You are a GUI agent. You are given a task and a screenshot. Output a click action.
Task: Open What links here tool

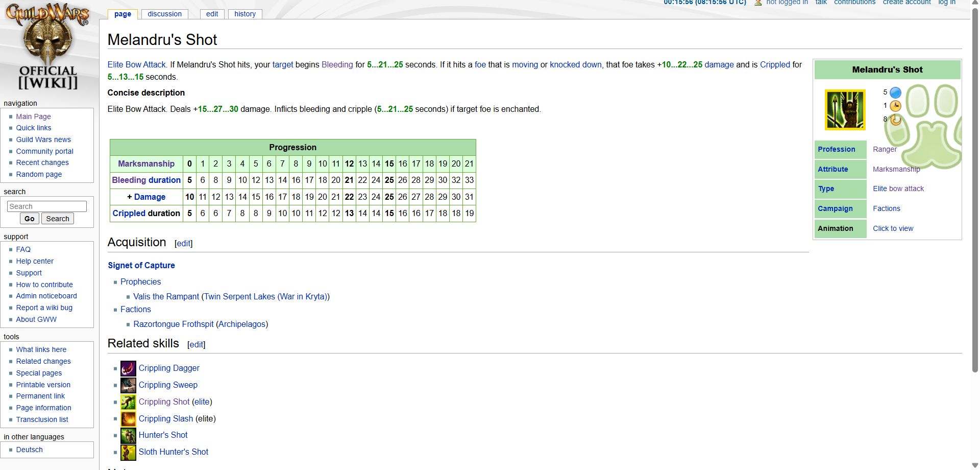tap(41, 350)
